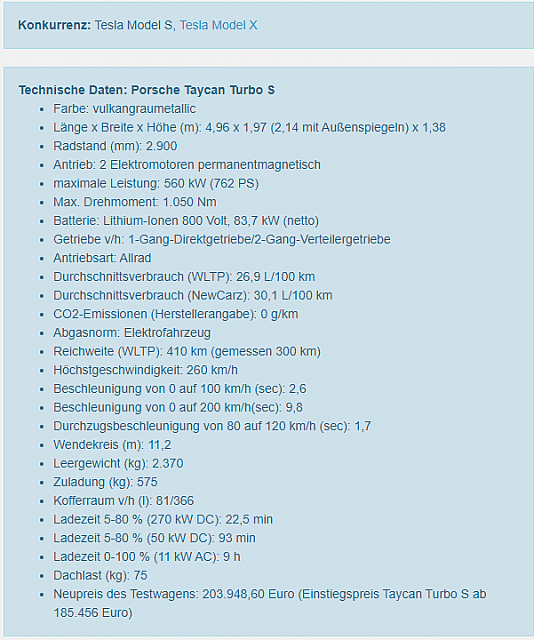The height and width of the screenshot is (640, 534).
Task: Click the Antrieb Elektromotoren line
Action: [x=187, y=165]
